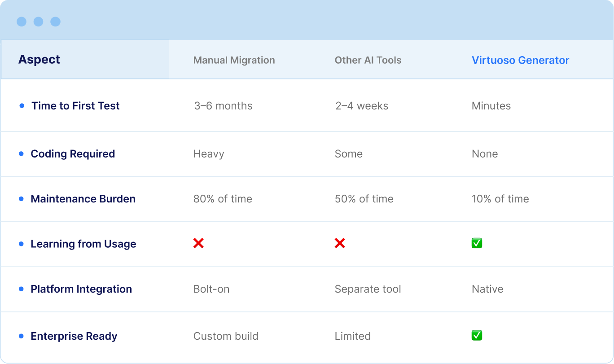The width and height of the screenshot is (614, 364).
Task: Click the Heavy coding cell
Action: tap(209, 154)
